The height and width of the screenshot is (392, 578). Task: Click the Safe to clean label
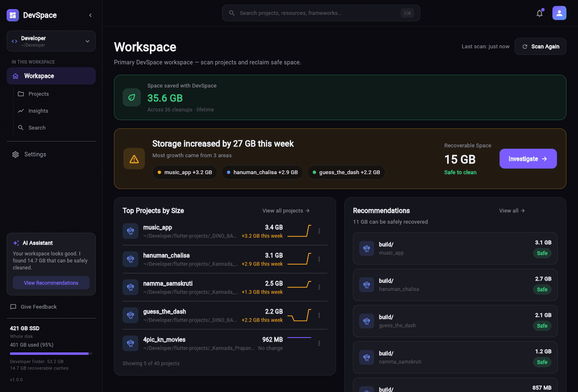(460, 172)
